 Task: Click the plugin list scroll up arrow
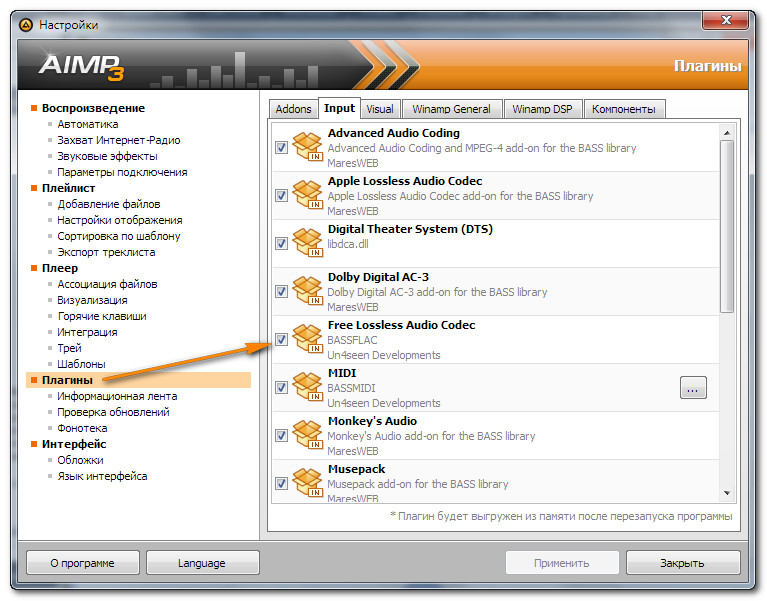727,133
